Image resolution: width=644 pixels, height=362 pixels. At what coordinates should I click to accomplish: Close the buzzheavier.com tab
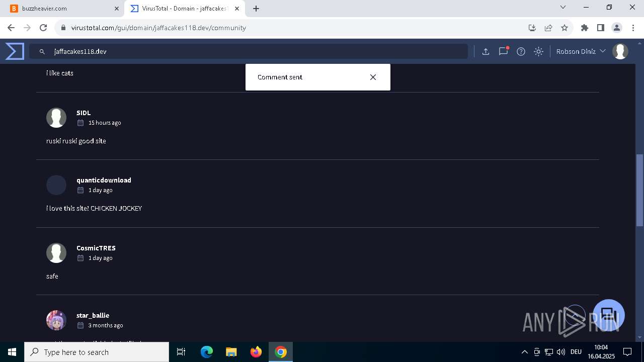(117, 9)
